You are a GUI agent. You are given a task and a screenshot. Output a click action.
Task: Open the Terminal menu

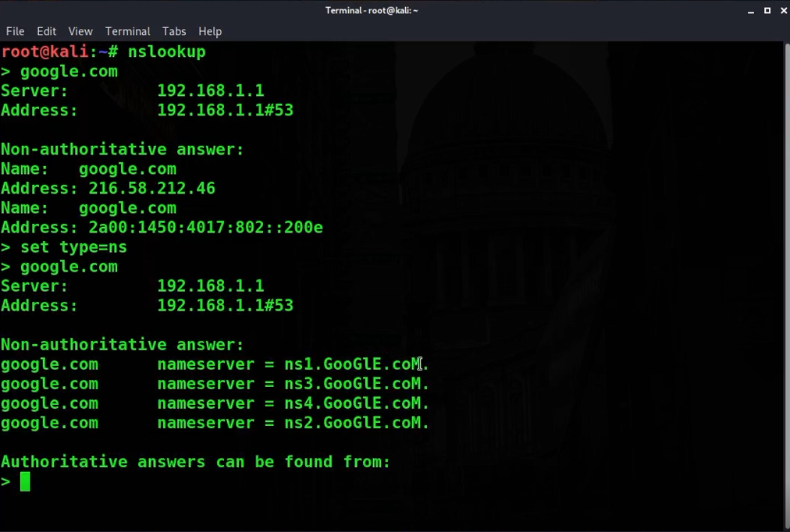(127, 31)
